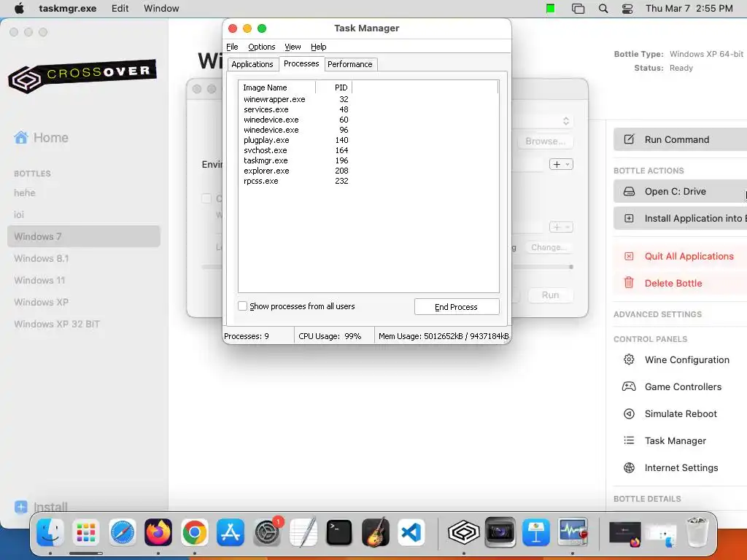Open Task Manager File menu
This screenshot has width=747, height=560.
click(x=232, y=47)
